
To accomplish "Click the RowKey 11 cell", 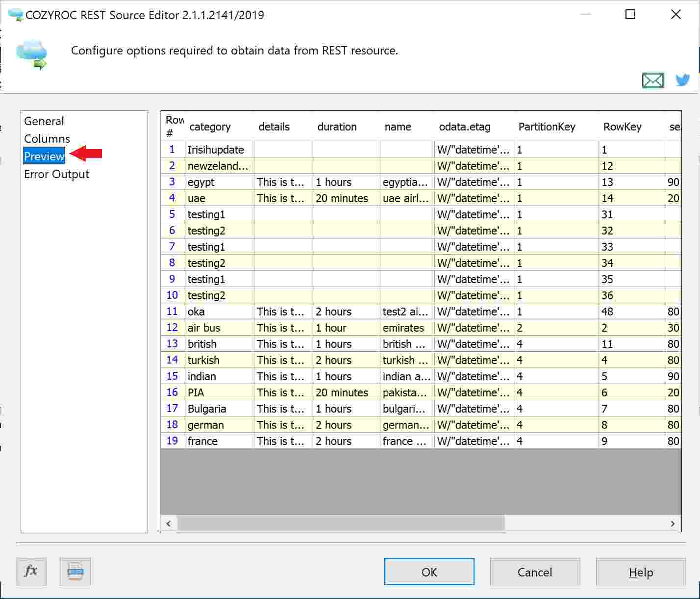I will point(632,344).
